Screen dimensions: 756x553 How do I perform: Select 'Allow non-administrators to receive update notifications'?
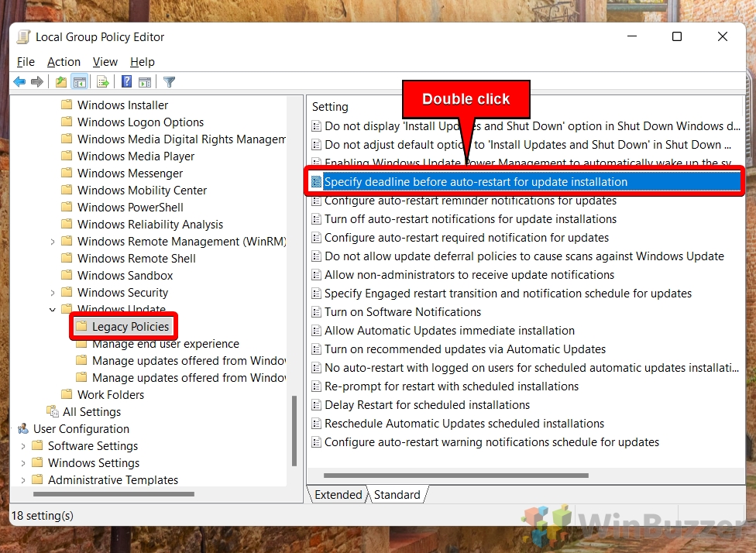tap(469, 275)
